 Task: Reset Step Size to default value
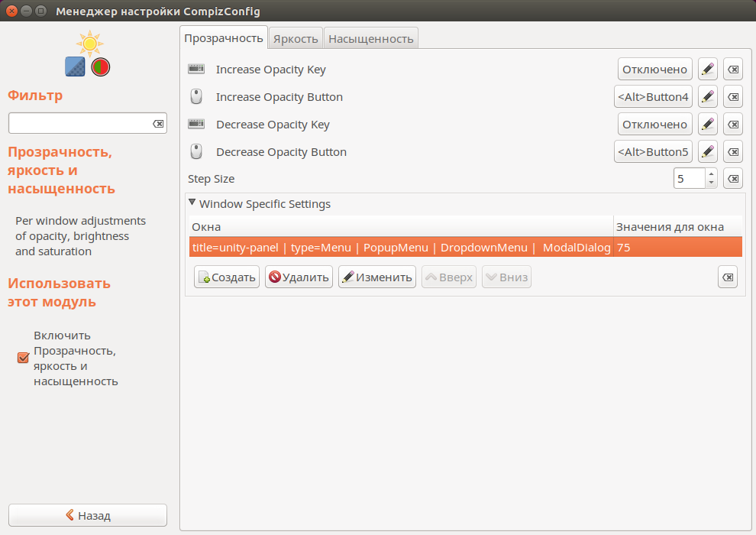733,179
